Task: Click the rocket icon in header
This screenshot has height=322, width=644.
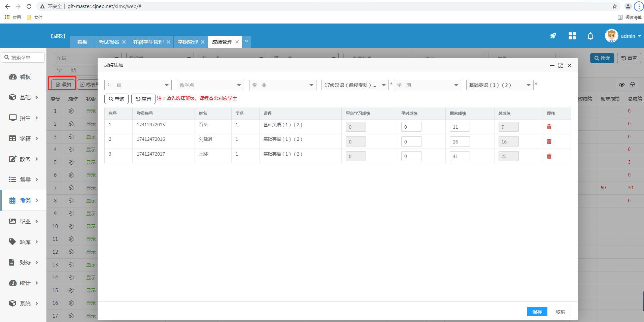Action: point(553,36)
